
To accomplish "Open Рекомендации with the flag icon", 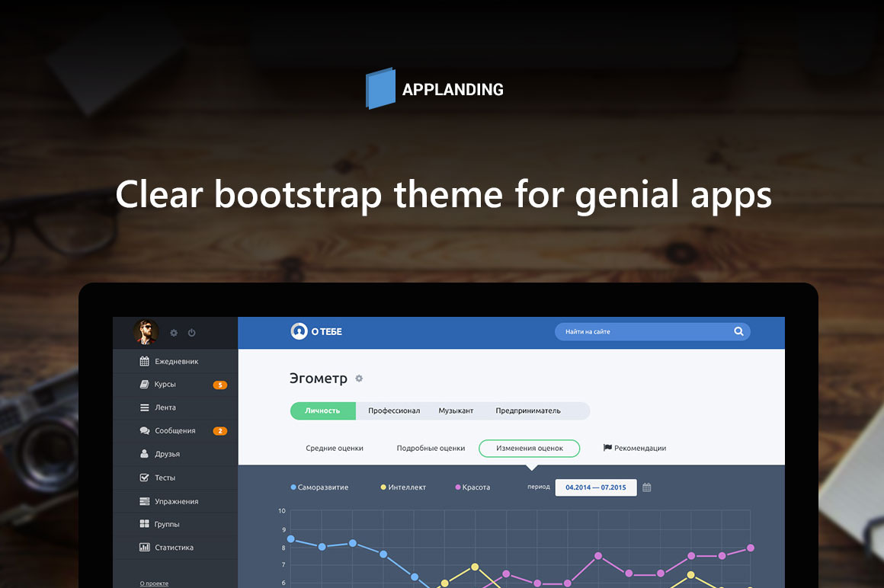I will 635,449.
